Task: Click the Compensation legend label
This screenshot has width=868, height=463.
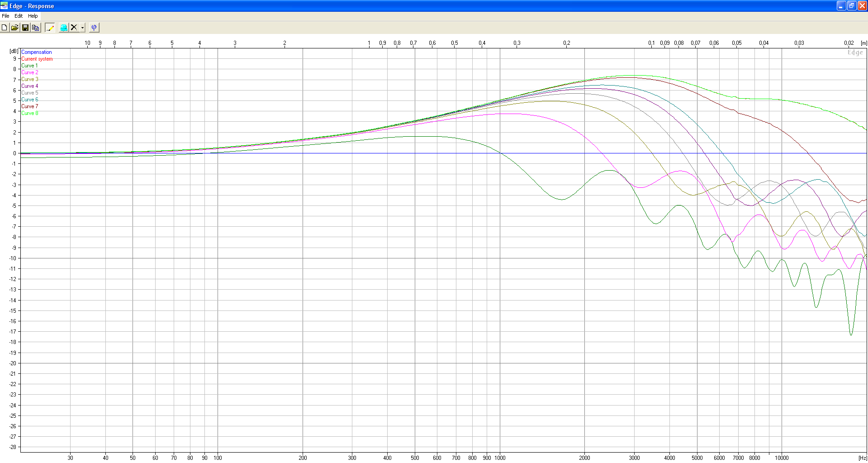Action: [37, 52]
